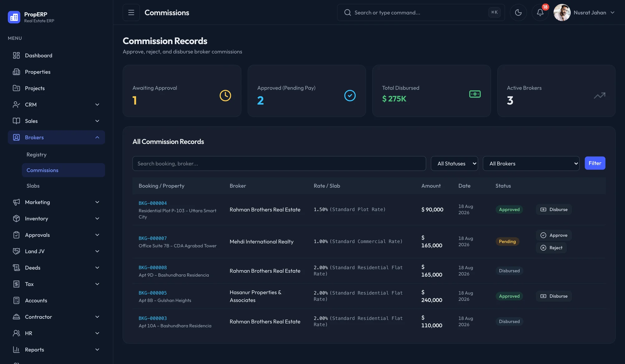625x364 pixels.
Task: Click the Total Disbursed banknote icon
Action: pos(475,94)
